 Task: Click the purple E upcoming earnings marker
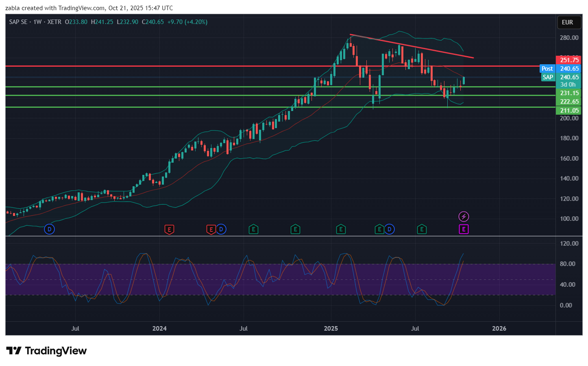464,229
